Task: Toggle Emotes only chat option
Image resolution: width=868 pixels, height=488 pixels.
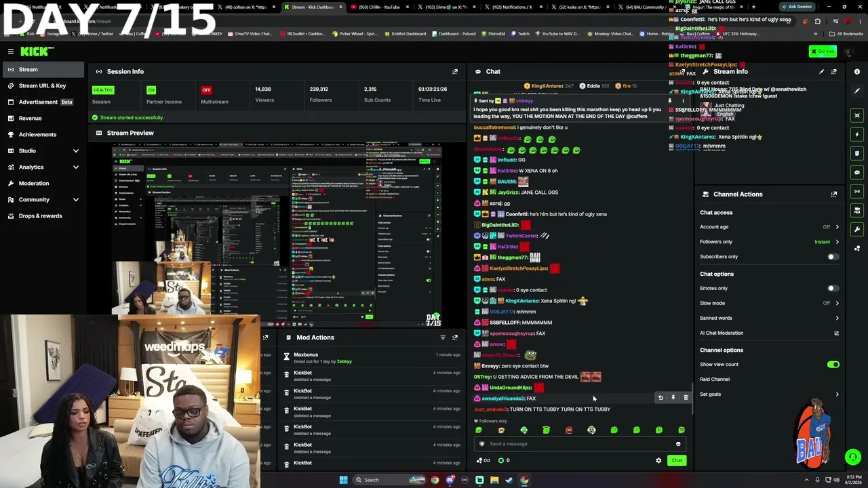Action: pyautogui.click(x=833, y=288)
